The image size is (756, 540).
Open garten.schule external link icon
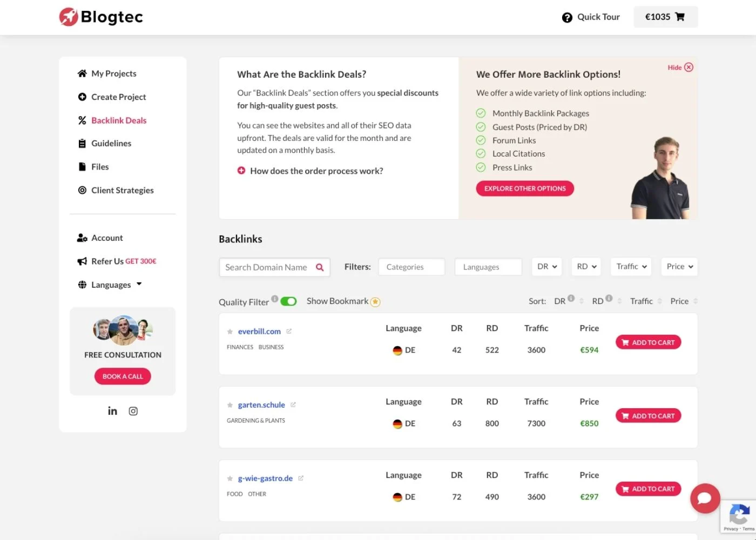tap(293, 404)
